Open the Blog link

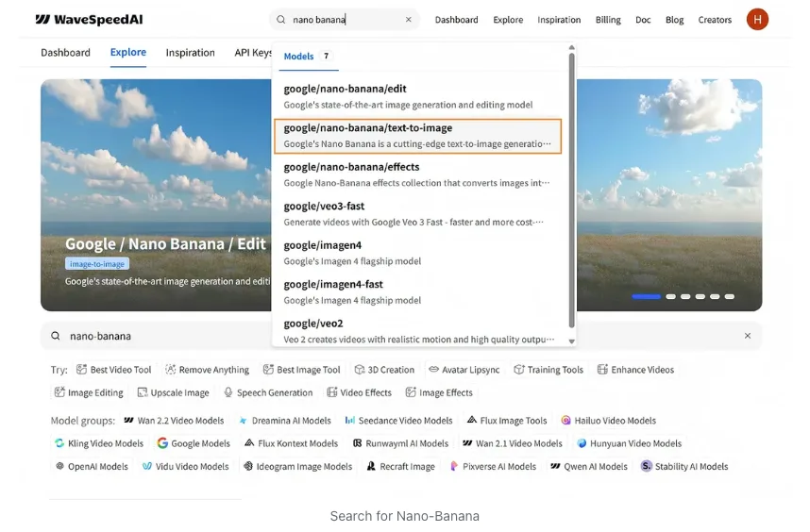pos(674,20)
